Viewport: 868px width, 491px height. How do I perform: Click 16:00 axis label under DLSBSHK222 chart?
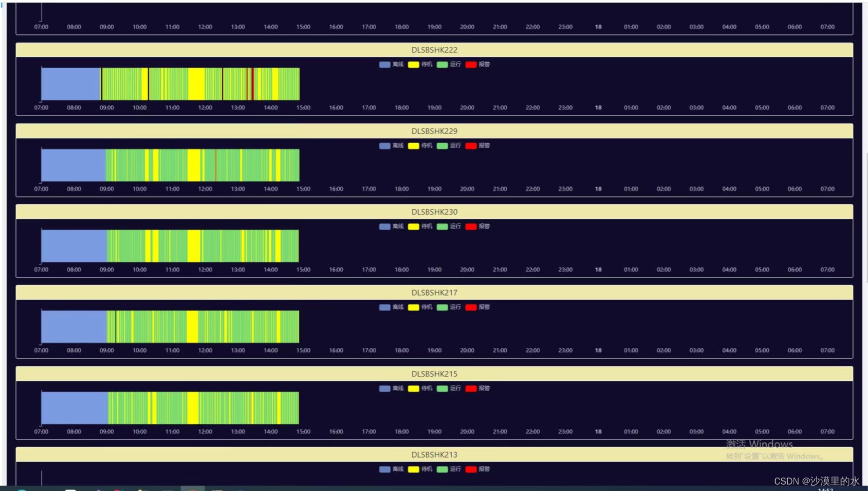336,108
